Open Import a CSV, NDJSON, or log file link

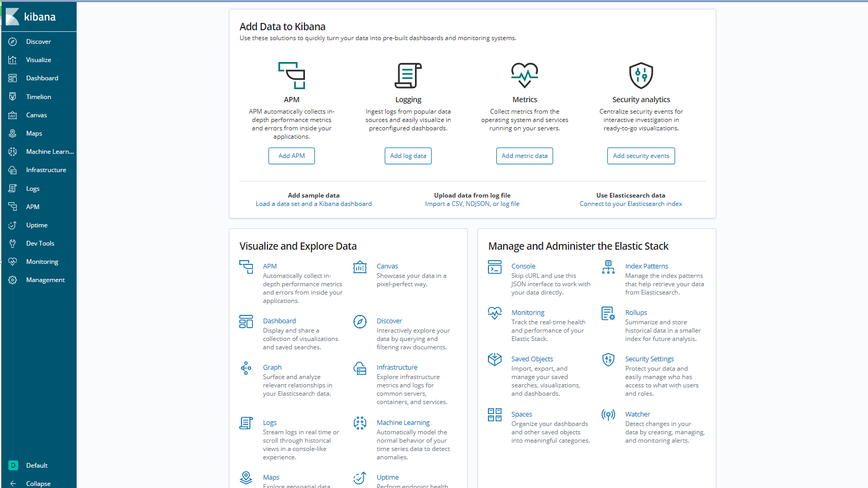pyautogui.click(x=472, y=204)
